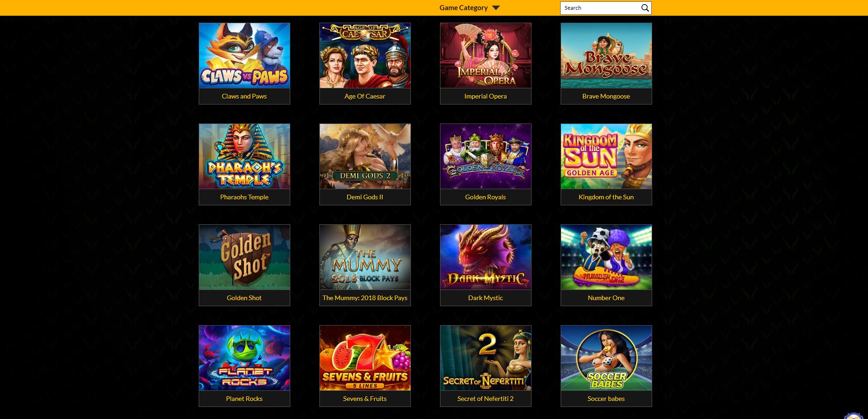The image size is (868, 419).
Task: Open the Sevens & Fruits game image
Action: point(365,358)
